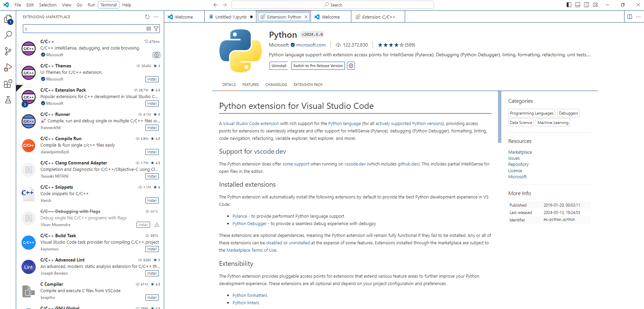
Task: Install the C/C++ Extension Pack
Action: (x=152, y=103)
